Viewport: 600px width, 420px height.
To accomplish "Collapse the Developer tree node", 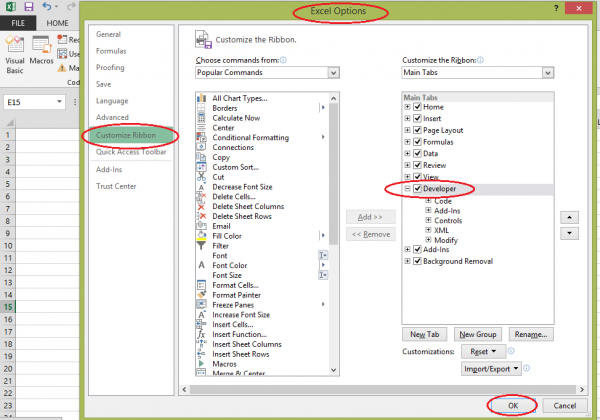I will click(408, 189).
